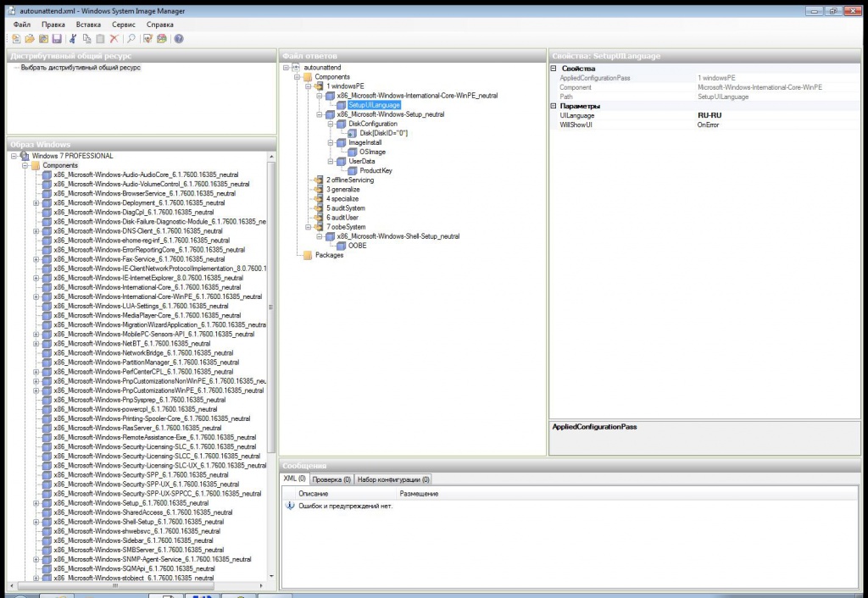Collapse the 1 windowsPE pass
Screen dimensions: 868x598
coord(309,86)
